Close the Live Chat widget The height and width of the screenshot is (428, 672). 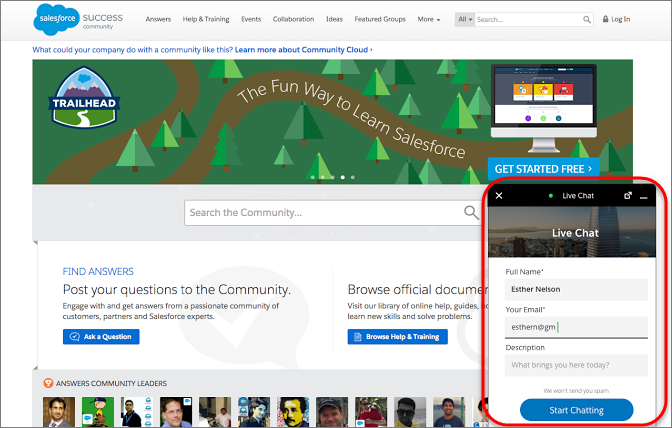pyautogui.click(x=499, y=196)
